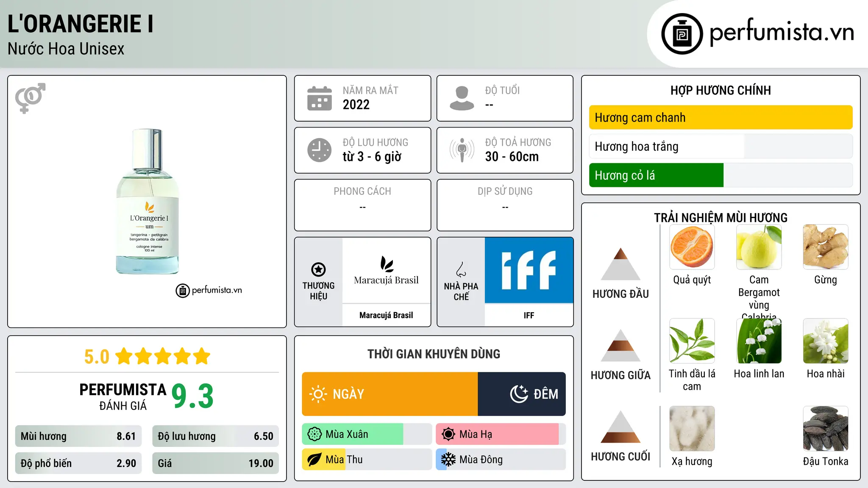Screen dimensions: 868x488
Task: Click the Độ phổ biến 2.90 score row
Action: pyautogui.click(x=78, y=463)
